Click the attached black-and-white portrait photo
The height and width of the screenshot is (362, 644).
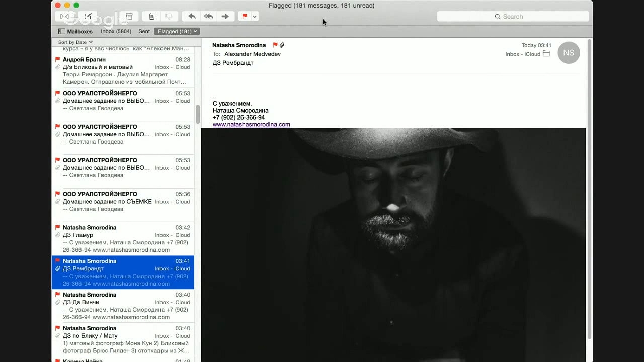[x=393, y=245]
